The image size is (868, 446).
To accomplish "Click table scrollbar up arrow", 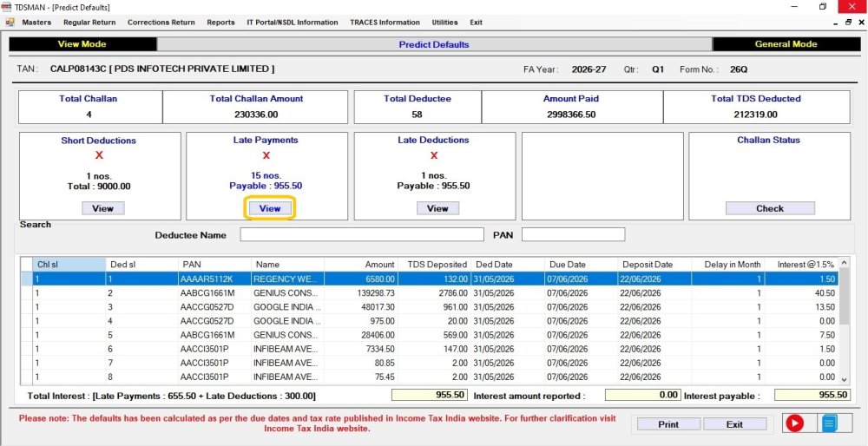I will pos(845,264).
